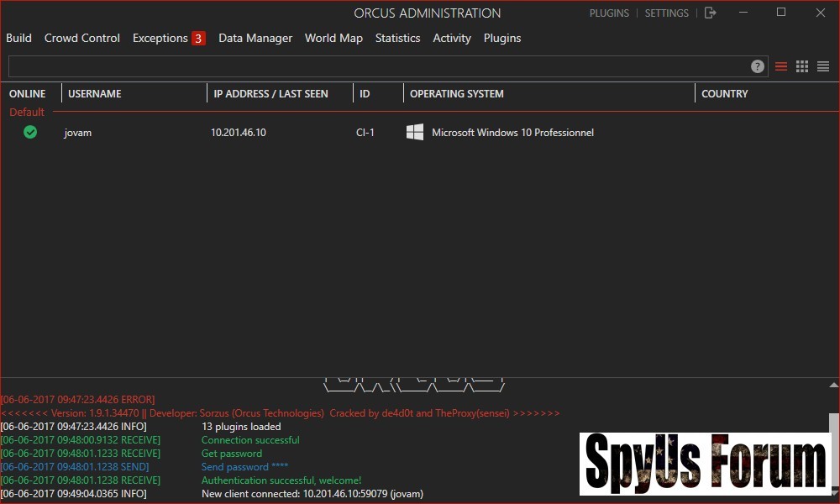The height and width of the screenshot is (504, 840).
Task: Open the World Map tab
Action: pos(333,38)
